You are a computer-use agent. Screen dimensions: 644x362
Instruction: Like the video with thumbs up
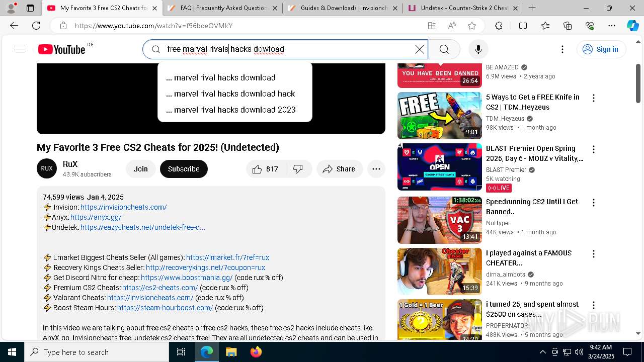266,169
